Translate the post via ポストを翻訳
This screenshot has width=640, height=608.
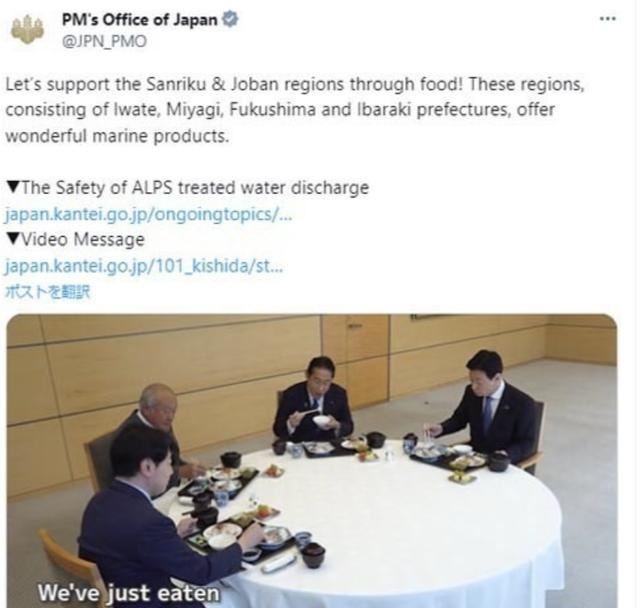pyautogui.click(x=47, y=292)
